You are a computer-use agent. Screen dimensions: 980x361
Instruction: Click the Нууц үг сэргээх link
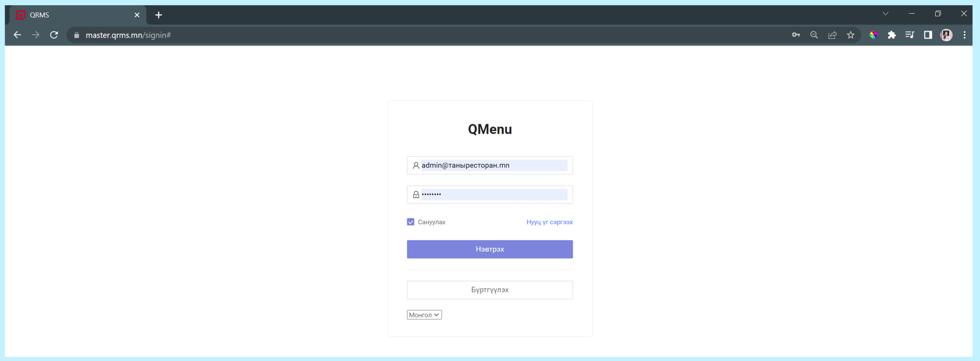coord(549,222)
